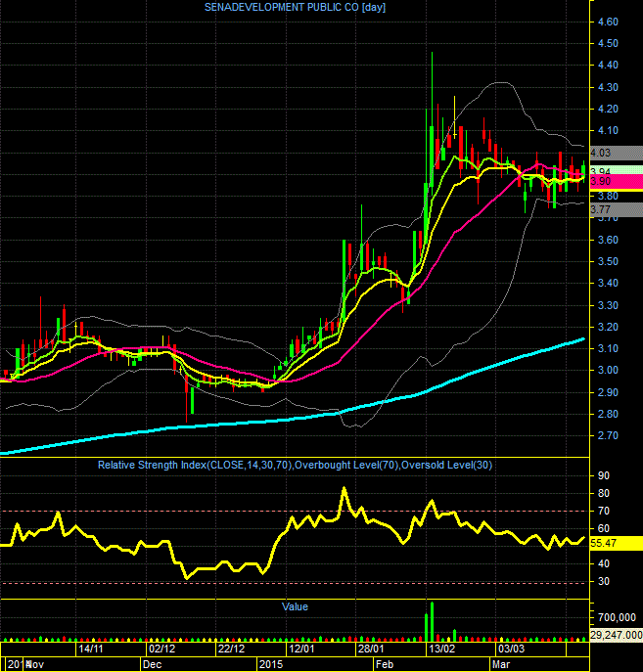Image resolution: width=643 pixels, height=672 pixels.
Task: Click the 4.30 price axis label
Action: click(608, 87)
